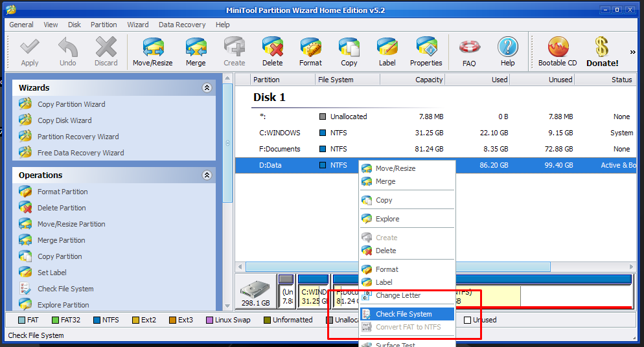
Task: Select the unallocated *: partition row
Action: point(436,117)
